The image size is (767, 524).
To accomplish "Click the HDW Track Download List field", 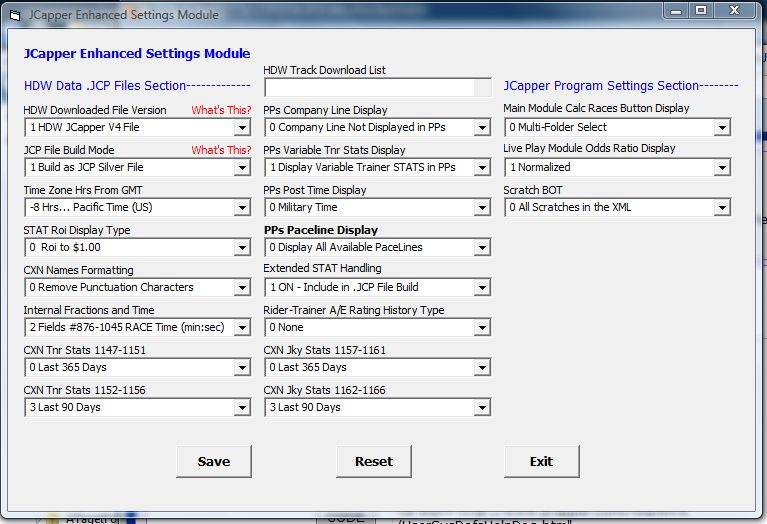I will point(378,88).
